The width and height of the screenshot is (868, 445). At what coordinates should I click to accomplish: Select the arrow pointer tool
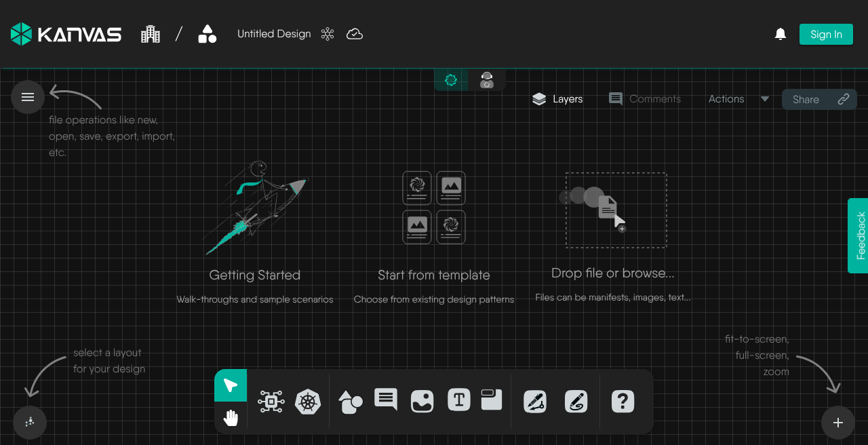click(231, 385)
